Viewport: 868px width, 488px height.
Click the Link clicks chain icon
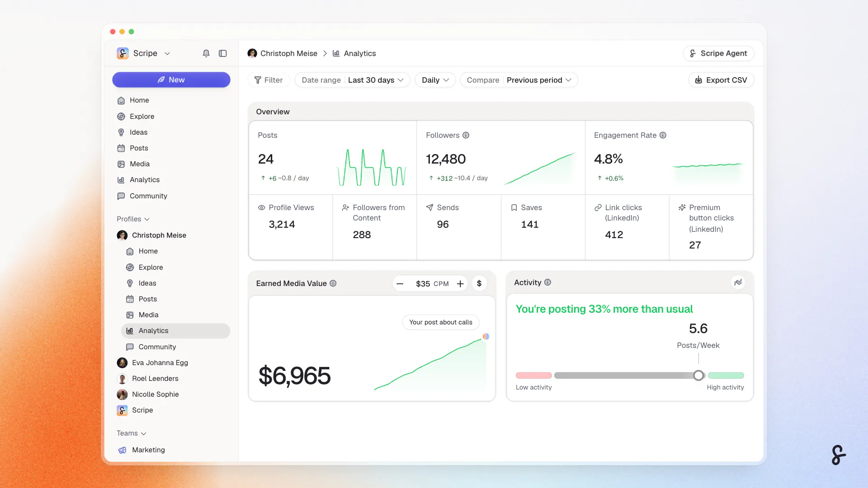tap(598, 207)
